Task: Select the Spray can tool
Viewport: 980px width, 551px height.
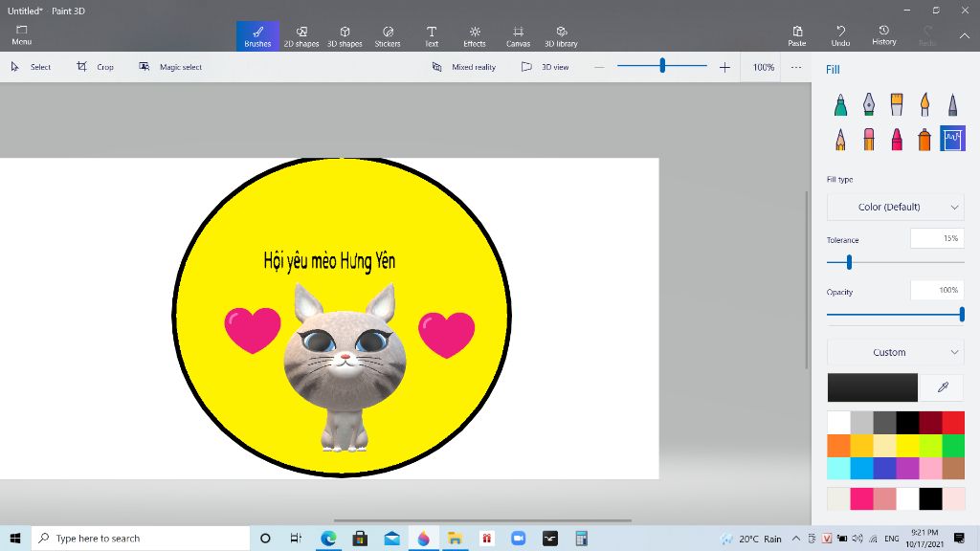Action: 925,139
